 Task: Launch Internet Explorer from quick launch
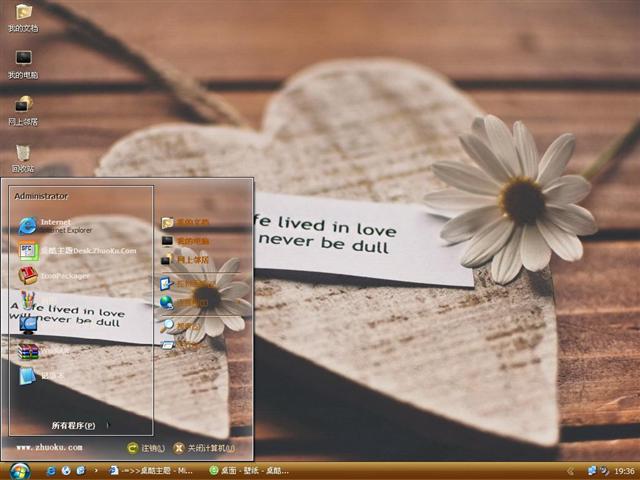pyautogui.click(x=51, y=471)
